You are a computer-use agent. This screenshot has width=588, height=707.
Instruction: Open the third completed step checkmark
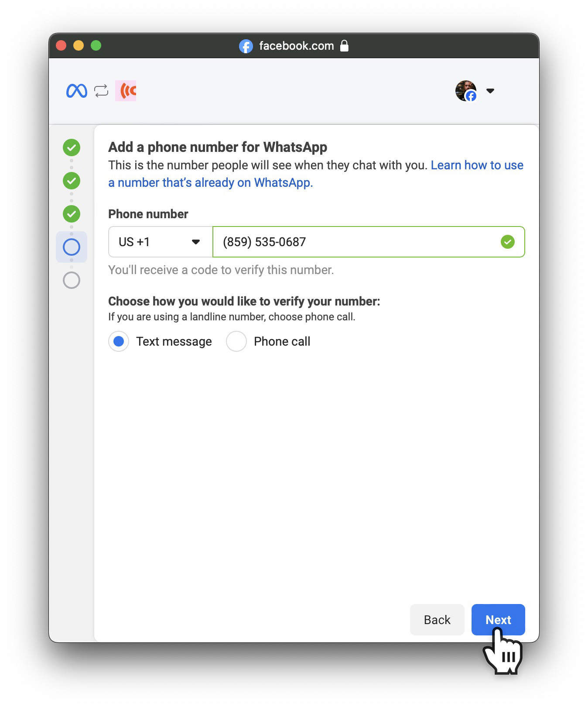tap(72, 214)
